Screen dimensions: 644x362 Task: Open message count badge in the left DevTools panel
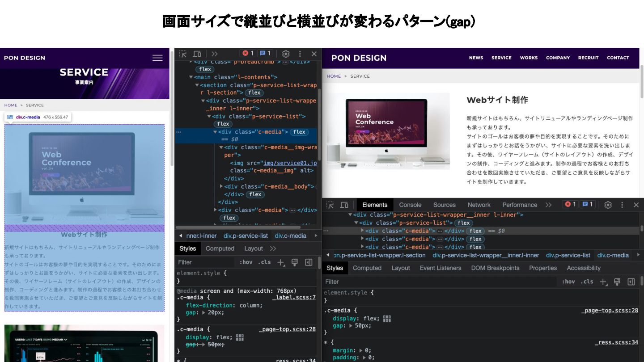point(265,53)
